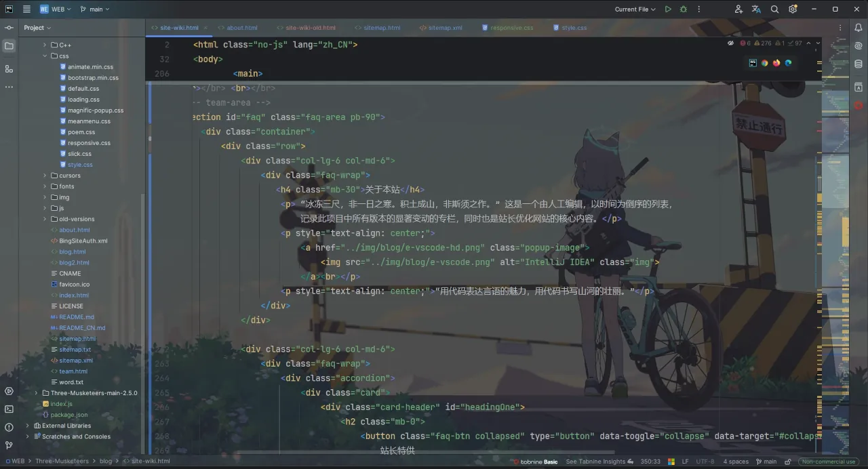Collapse the css folder in the project tree
This screenshot has width=868, height=469.
[45, 56]
